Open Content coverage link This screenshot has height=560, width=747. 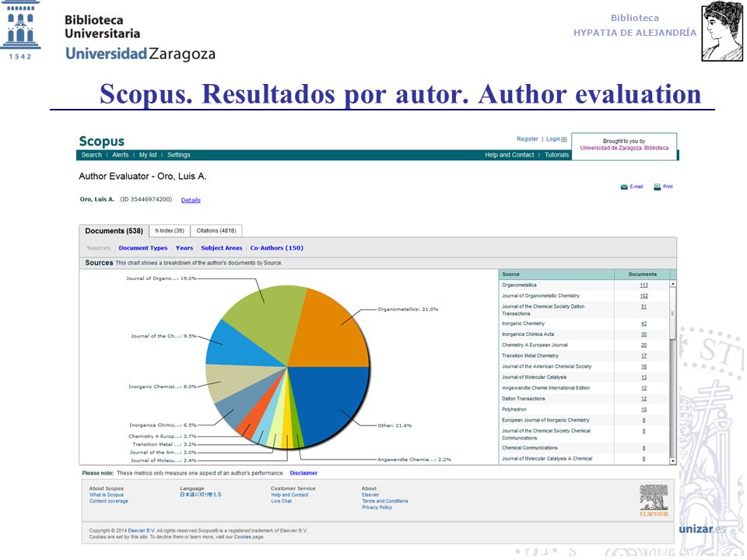click(109, 502)
